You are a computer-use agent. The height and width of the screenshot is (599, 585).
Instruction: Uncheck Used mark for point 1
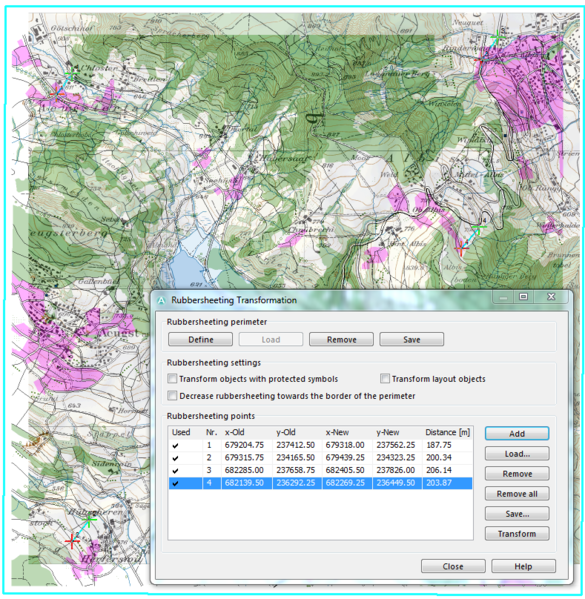(175, 445)
